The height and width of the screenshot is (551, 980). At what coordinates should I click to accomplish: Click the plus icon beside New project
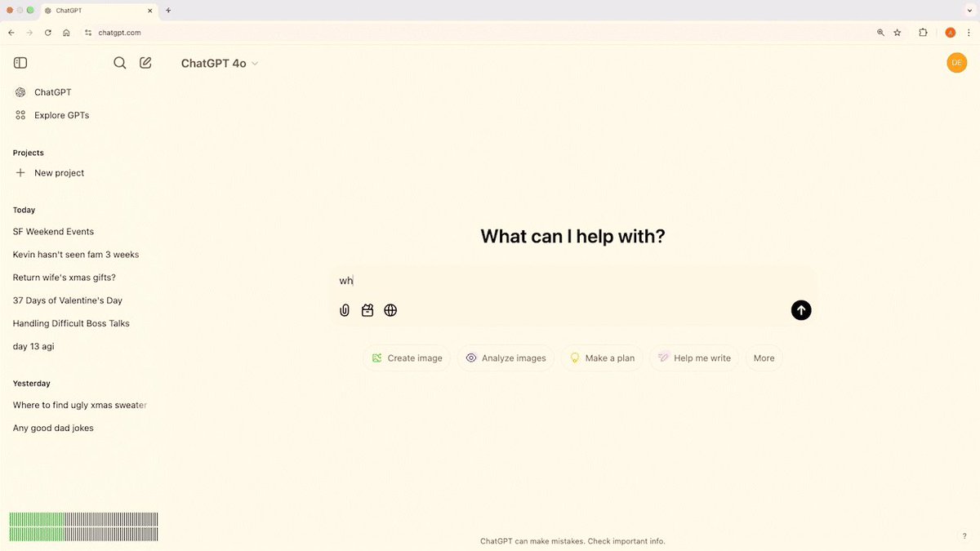(20, 173)
